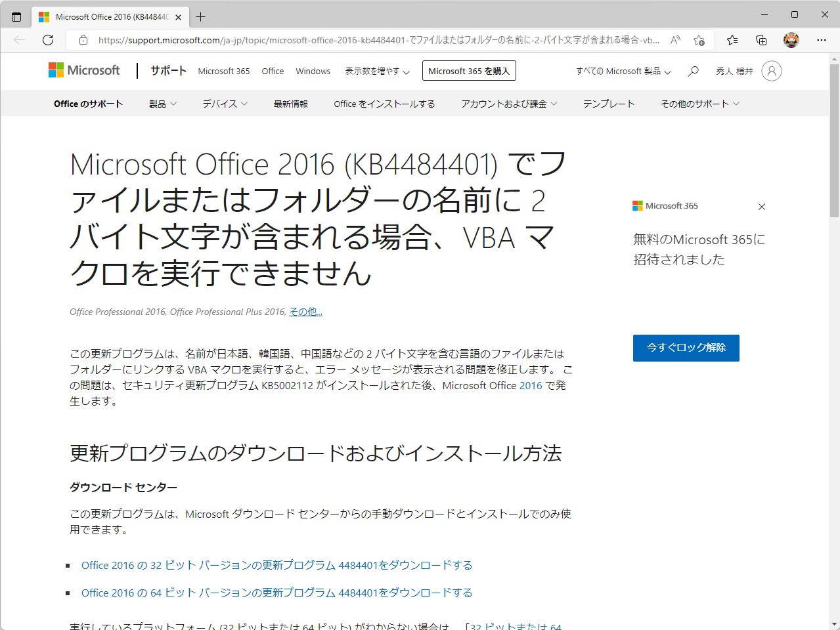Viewport: 840px width, 630px height.
Task: Click the lock icon in the address bar
Action: click(83, 39)
